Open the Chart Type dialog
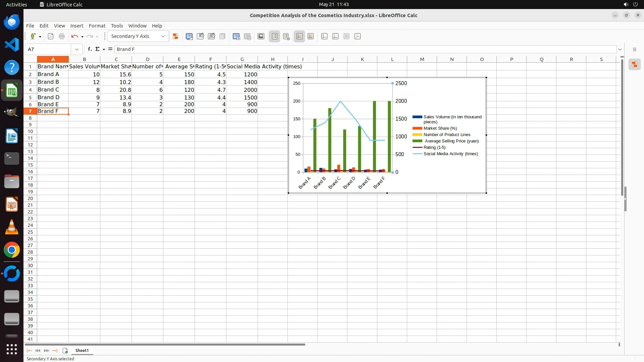This screenshot has height=362, width=644. (189, 36)
